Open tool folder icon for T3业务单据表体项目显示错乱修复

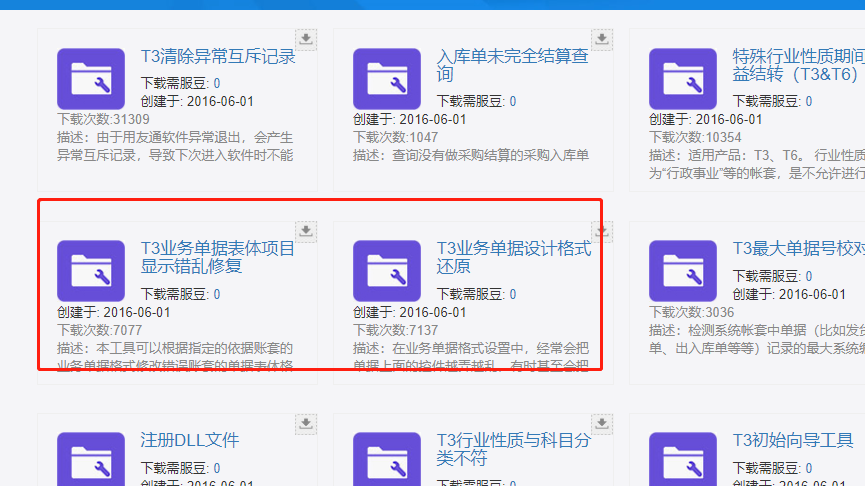pyautogui.click(x=91, y=271)
